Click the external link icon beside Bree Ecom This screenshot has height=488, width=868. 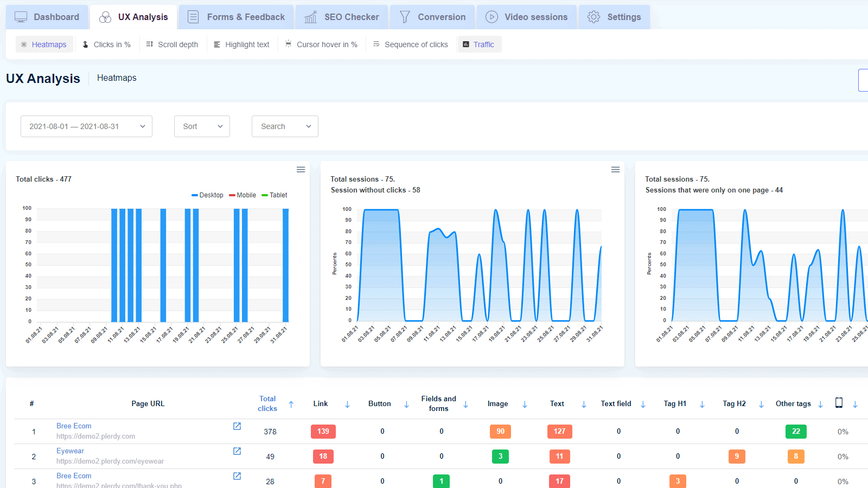point(237,426)
